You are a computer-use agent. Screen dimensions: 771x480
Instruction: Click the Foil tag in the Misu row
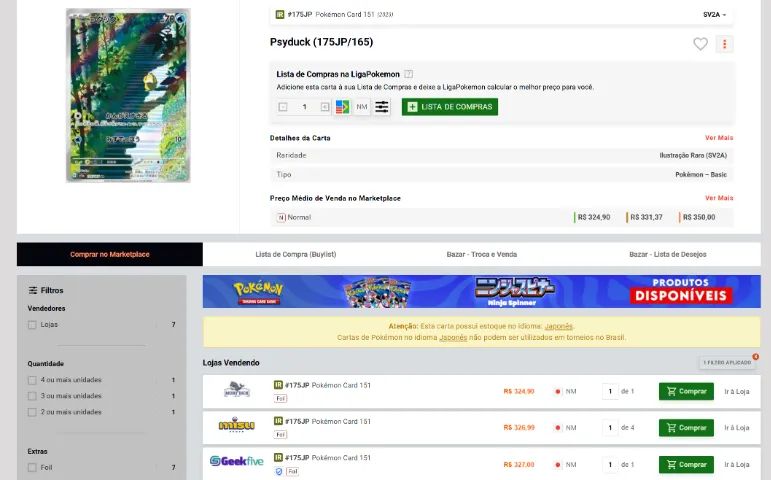click(280, 435)
